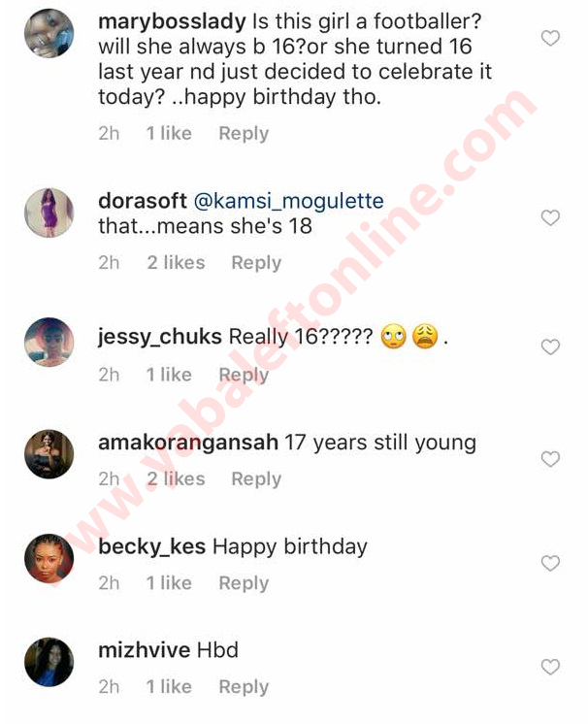This screenshot has width=588, height=724.
Task: Show the 1 like on jessy_chuks comment
Action: pos(169,374)
